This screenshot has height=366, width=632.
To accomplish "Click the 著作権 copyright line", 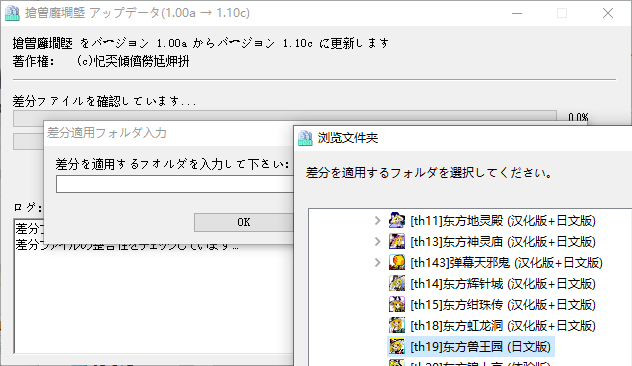I will pos(101,61).
